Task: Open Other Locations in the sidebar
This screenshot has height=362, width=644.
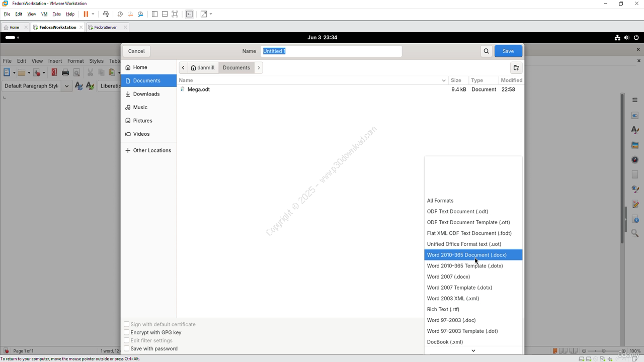Action: pyautogui.click(x=148, y=150)
